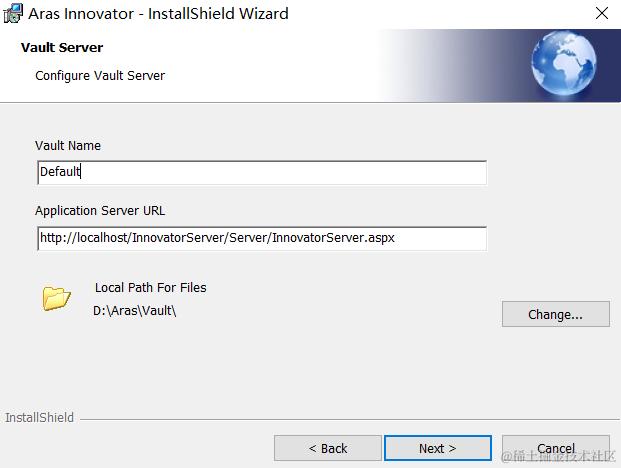Click the Application Server URL label
The width and height of the screenshot is (621, 468).
(100, 211)
